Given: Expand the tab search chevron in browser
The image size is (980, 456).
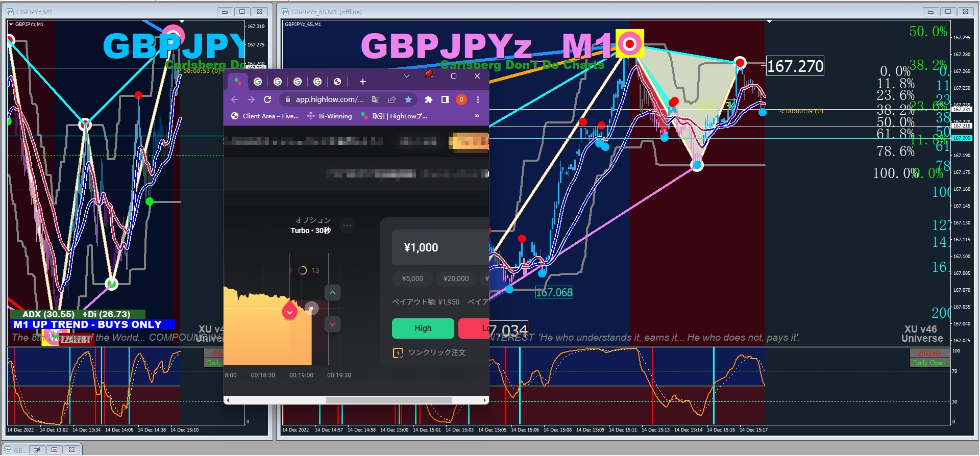Looking at the screenshot, I should tap(407, 76).
